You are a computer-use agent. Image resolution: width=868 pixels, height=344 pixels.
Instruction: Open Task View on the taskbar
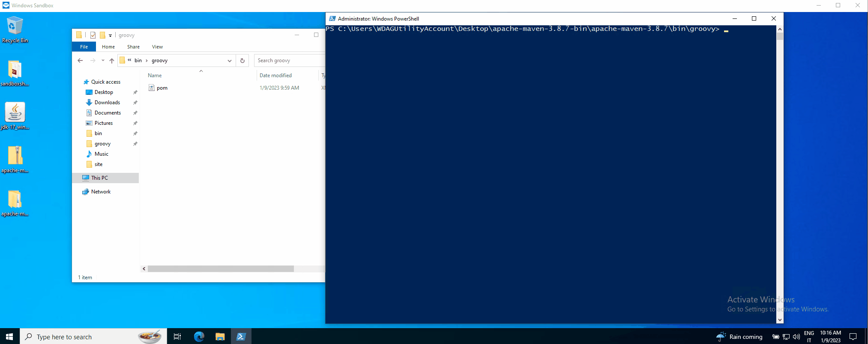click(x=177, y=337)
